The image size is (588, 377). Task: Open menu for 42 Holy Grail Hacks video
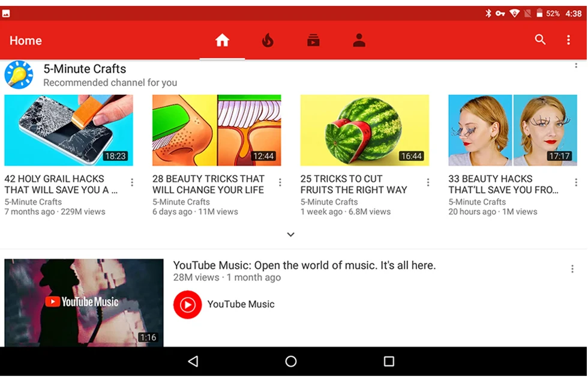coord(132,182)
